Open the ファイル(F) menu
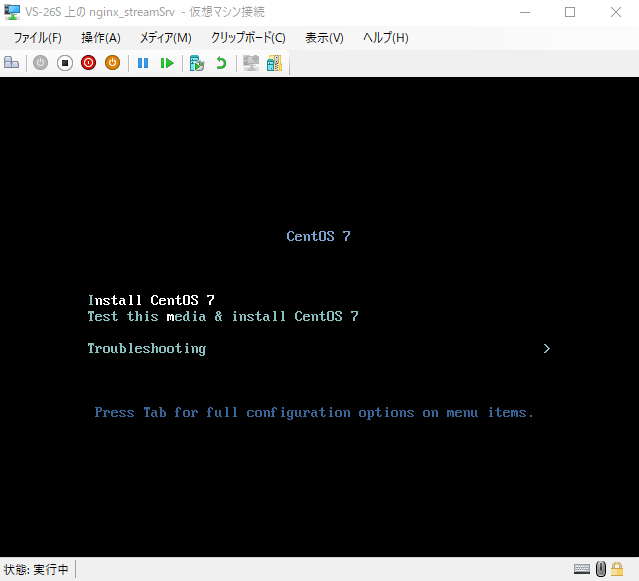639x581 pixels. 37,38
